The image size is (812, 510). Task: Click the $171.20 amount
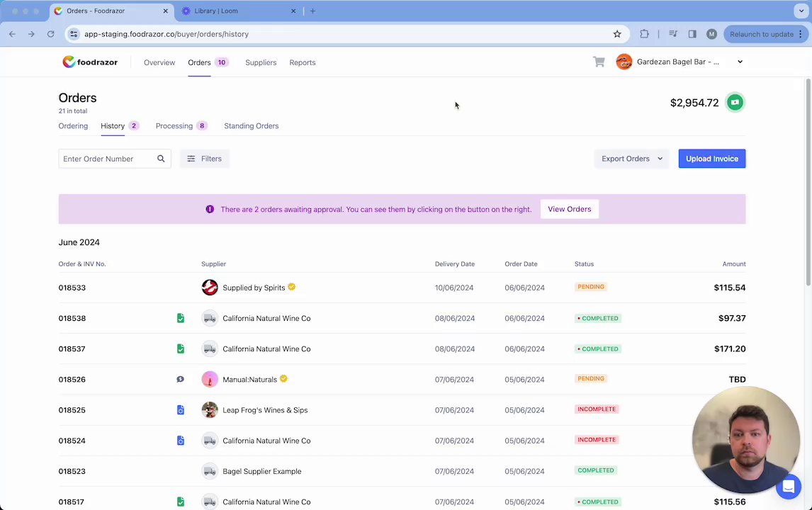730,348
